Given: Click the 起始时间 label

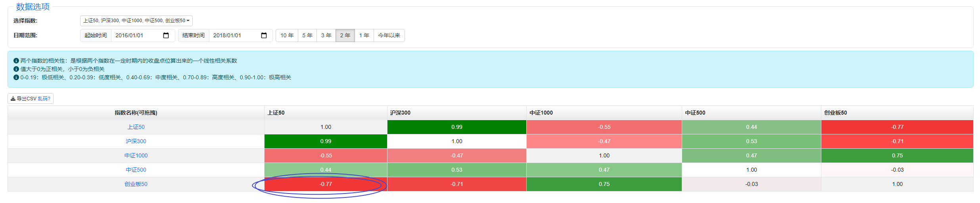Looking at the screenshot, I should (96, 35).
